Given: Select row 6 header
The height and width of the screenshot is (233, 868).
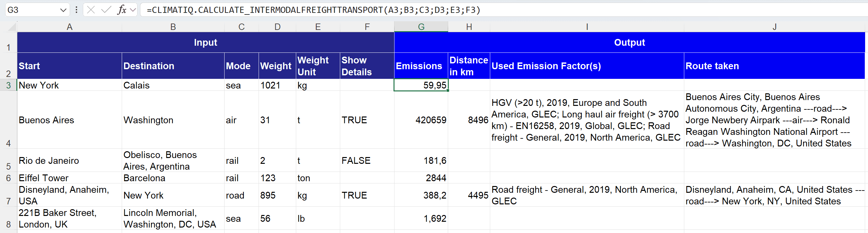Looking at the screenshot, I should click(8, 178).
